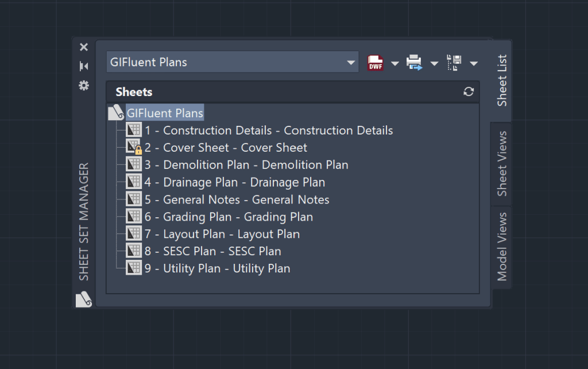
Task: Click the sheet icon beside Grading Plan
Action: coord(134,216)
